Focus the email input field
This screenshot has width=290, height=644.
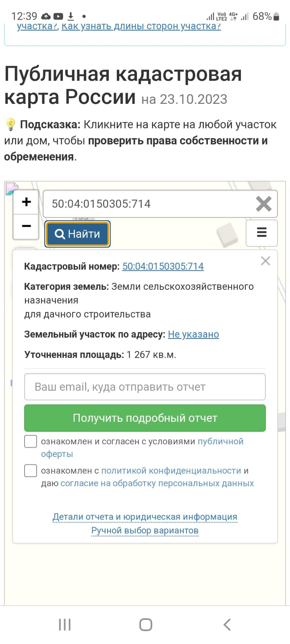tap(145, 387)
